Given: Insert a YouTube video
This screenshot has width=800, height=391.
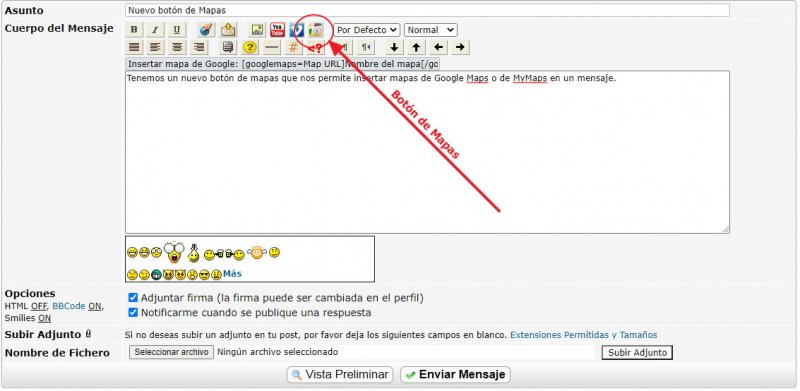Looking at the screenshot, I should [x=278, y=30].
